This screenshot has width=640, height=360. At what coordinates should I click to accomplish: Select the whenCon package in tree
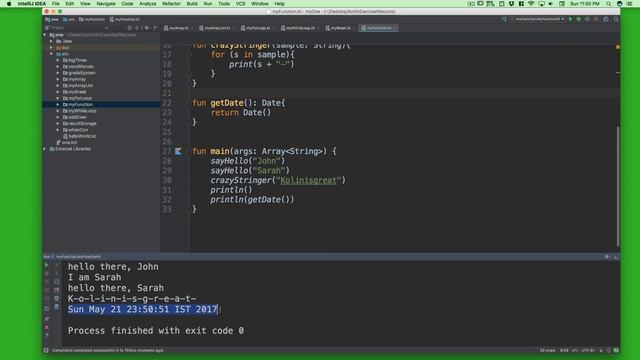(78, 130)
